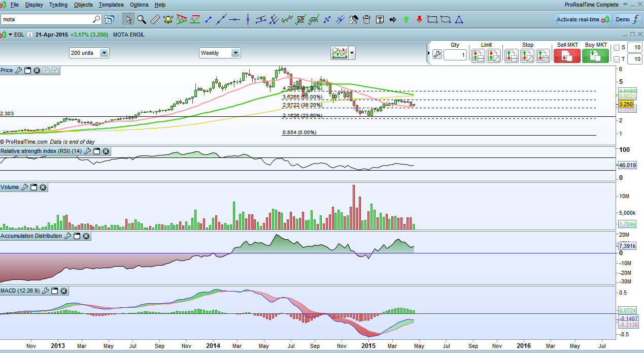Click the Activate real-time button
644x353 pixels.
click(x=582, y=19)
